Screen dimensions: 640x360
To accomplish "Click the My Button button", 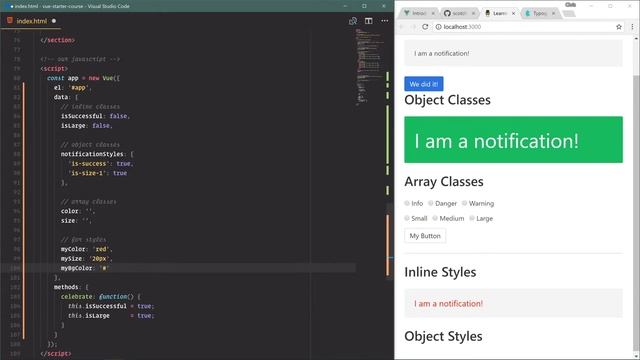I will [x=425, y=236].
